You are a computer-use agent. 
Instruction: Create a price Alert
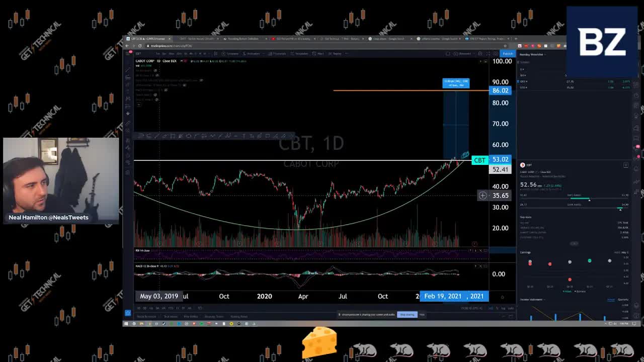pyautogui.click(x=319, y=54)
